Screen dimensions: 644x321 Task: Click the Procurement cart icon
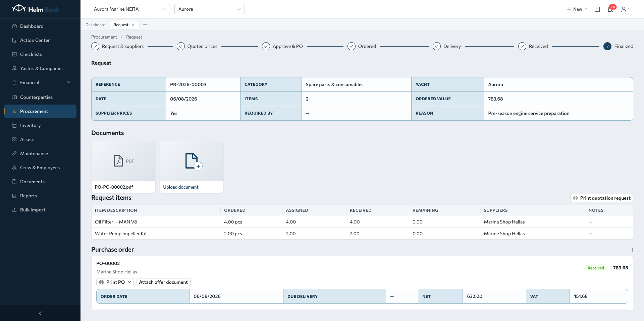click(14, 111)
